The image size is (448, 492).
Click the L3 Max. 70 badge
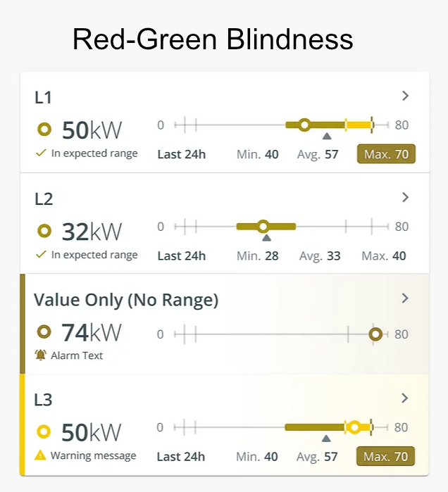[x=385, y=457]
